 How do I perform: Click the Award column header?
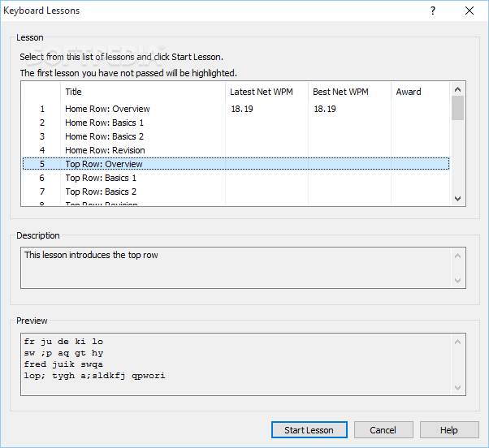(x=420, y=92)
